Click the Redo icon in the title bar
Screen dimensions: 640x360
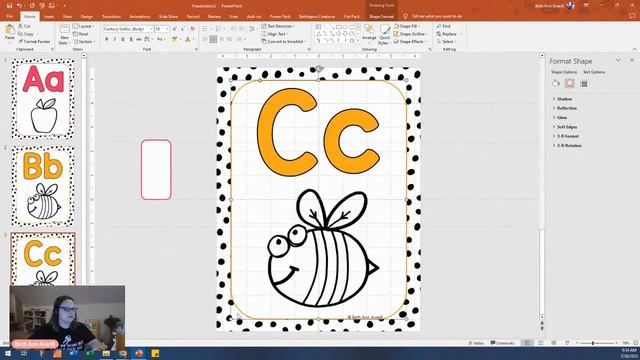(32, 6)
